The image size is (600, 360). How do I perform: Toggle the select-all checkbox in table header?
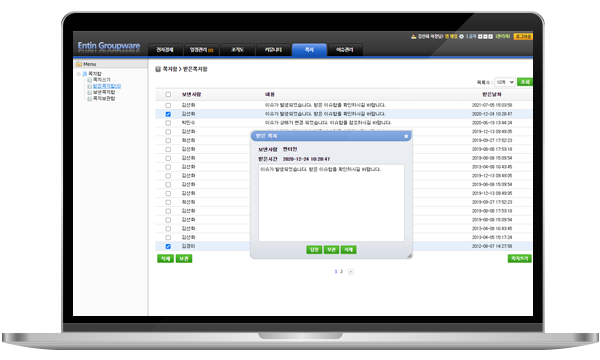tap(168, 94)
